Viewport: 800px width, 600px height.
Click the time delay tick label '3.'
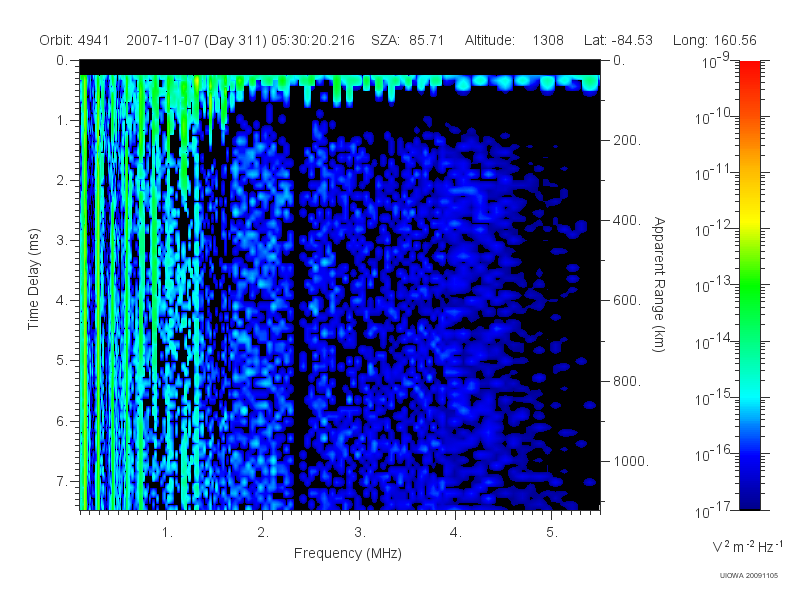coord(62,240)
